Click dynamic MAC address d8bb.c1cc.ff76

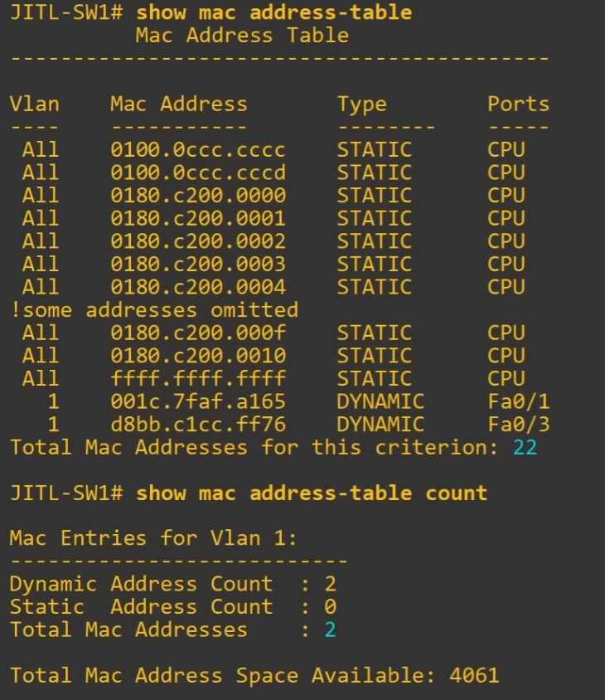(x=198, y=424)
